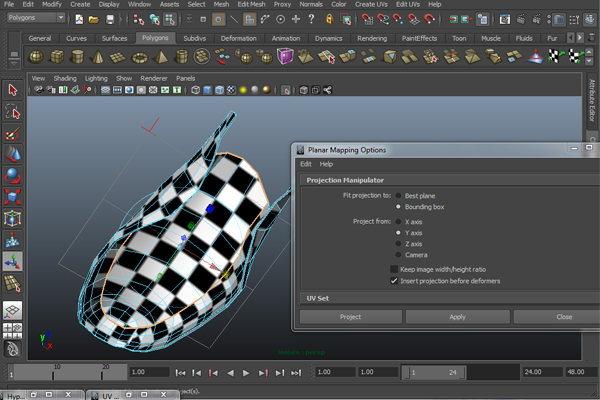Click yellow light sphere viewport icon

coord(243,90)
